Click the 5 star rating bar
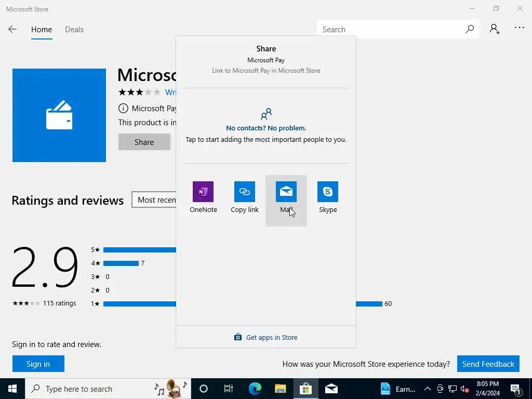 tap(139, 250)
